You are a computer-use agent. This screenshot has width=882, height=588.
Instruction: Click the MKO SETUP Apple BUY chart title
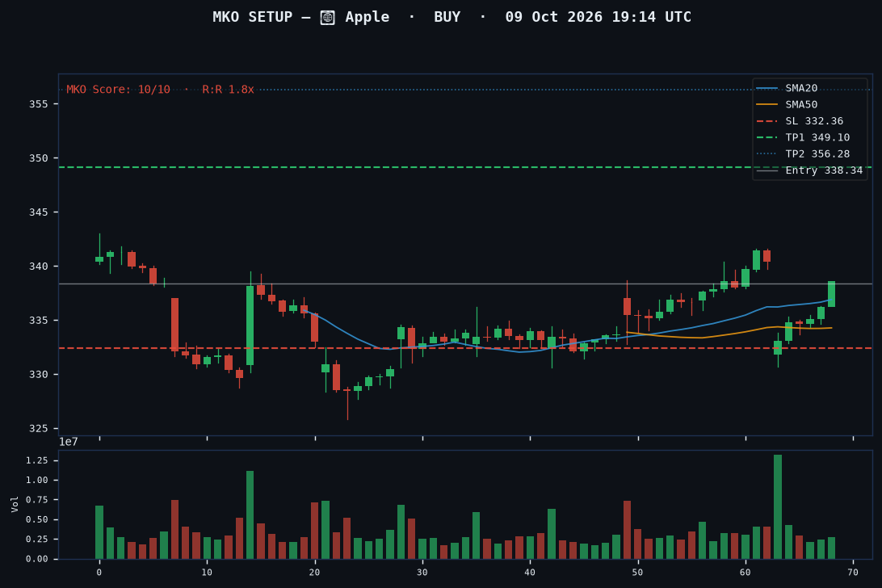coord(451,17)
